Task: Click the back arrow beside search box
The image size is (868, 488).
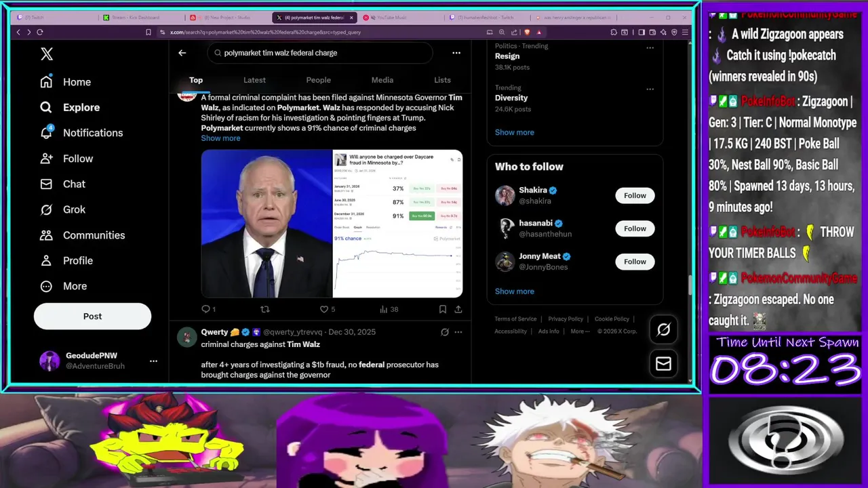Action: click(x=182, y=53)
